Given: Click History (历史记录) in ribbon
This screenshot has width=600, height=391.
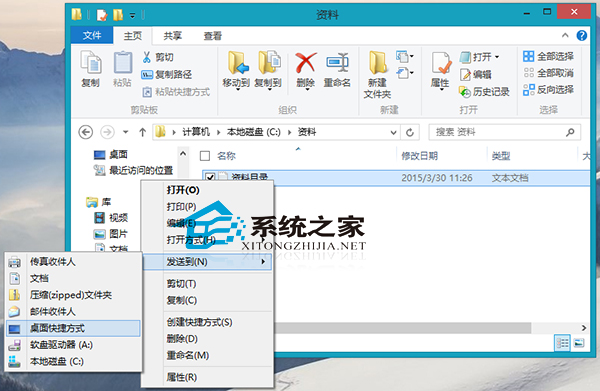Looking at the screenshot, I should coord(484,92).
